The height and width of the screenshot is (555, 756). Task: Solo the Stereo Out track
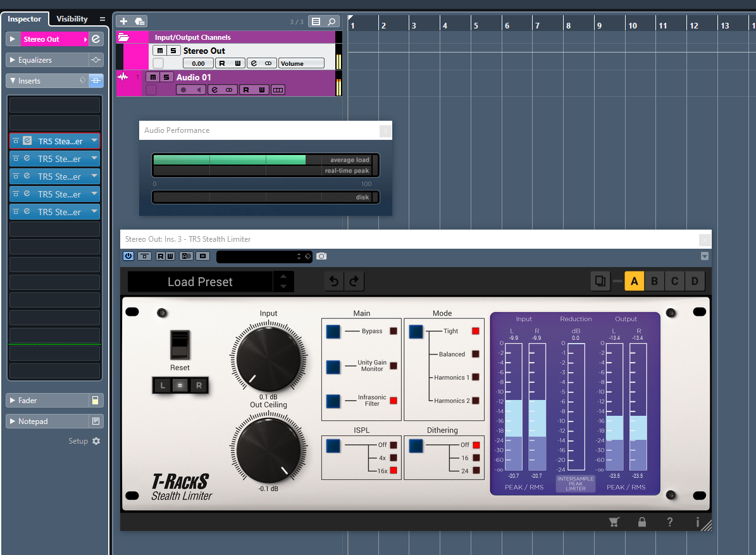point(173,51)
